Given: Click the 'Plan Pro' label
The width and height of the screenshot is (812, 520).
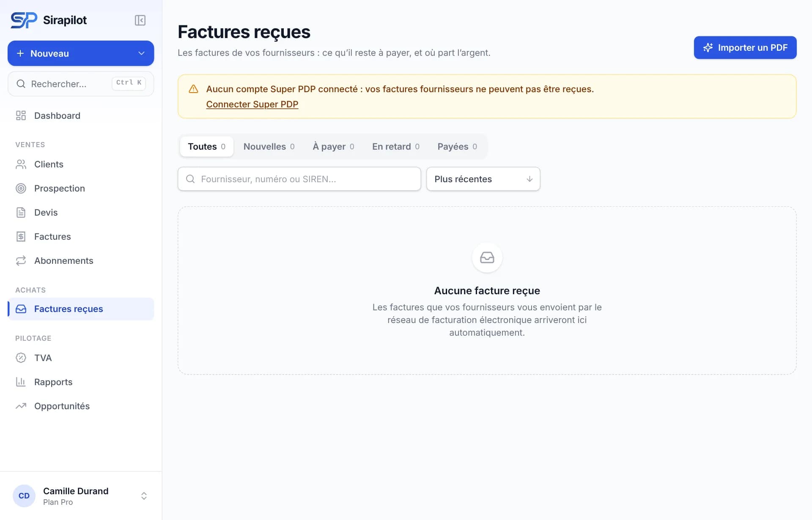Looking at the screenshot, I should tap(58, 502).
